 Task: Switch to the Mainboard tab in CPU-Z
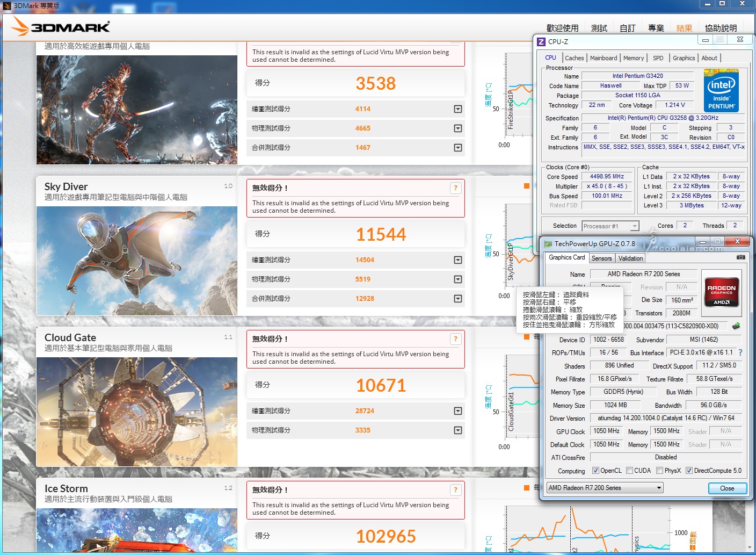(604, 58)
